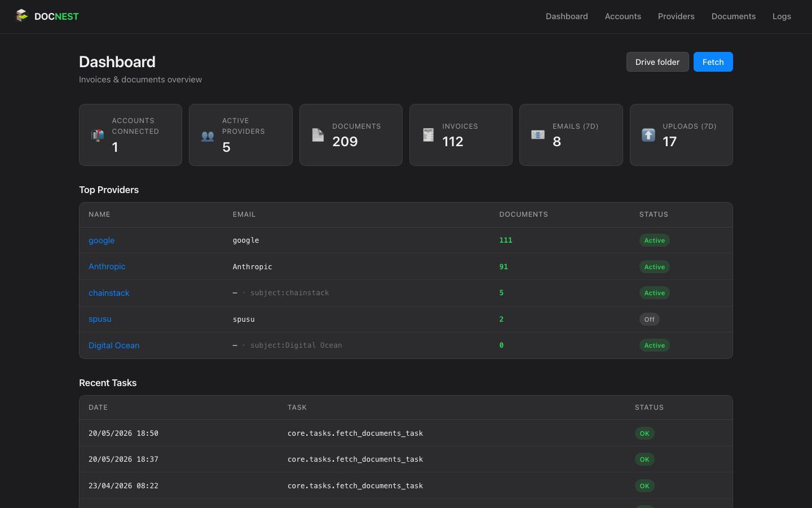Click the DOCNEST brand text
This screenshot has height=508, width=812.
tap(56, 16)
